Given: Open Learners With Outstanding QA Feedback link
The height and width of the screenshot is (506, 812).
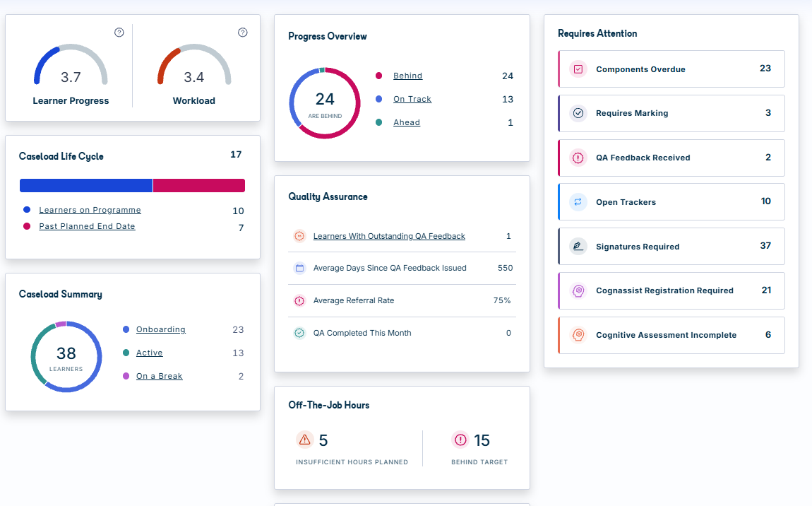Looking at the screenshot, I should [x=389, y=236].
